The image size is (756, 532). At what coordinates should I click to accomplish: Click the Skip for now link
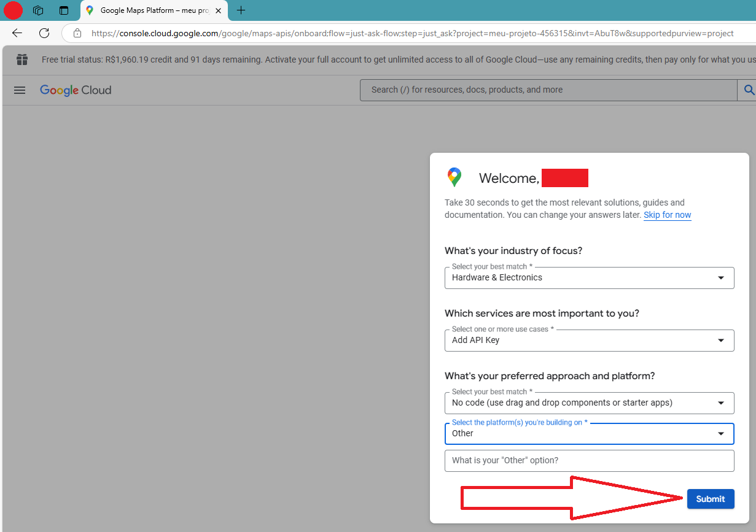[667, 215]
